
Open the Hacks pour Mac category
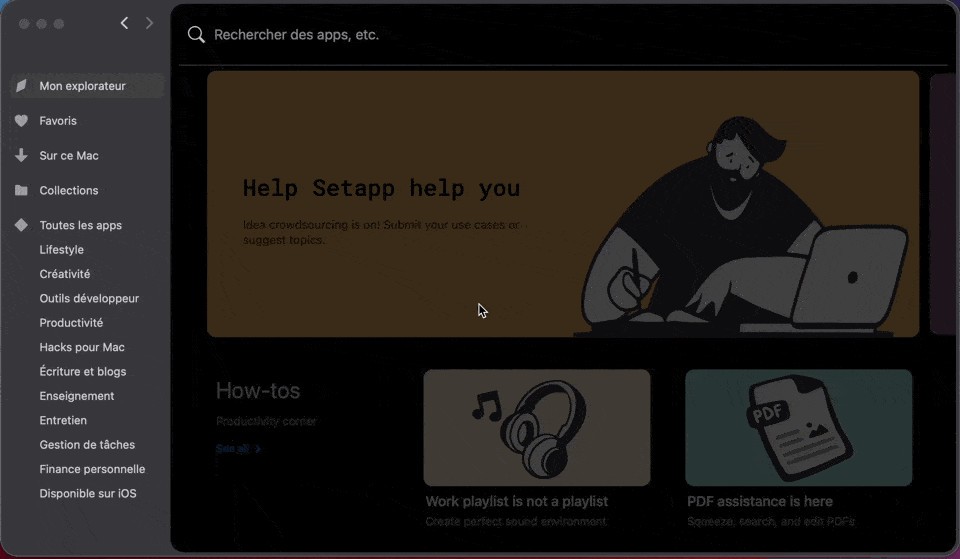click(82, 347)
